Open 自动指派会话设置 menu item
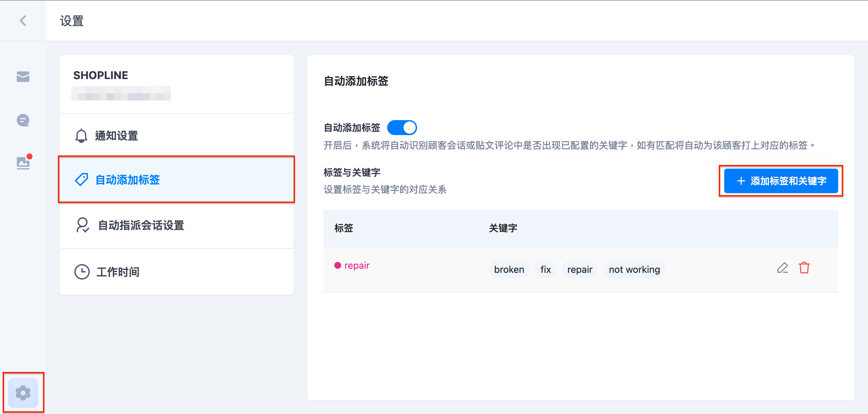The image size is (868, 414). coord(177,225)
